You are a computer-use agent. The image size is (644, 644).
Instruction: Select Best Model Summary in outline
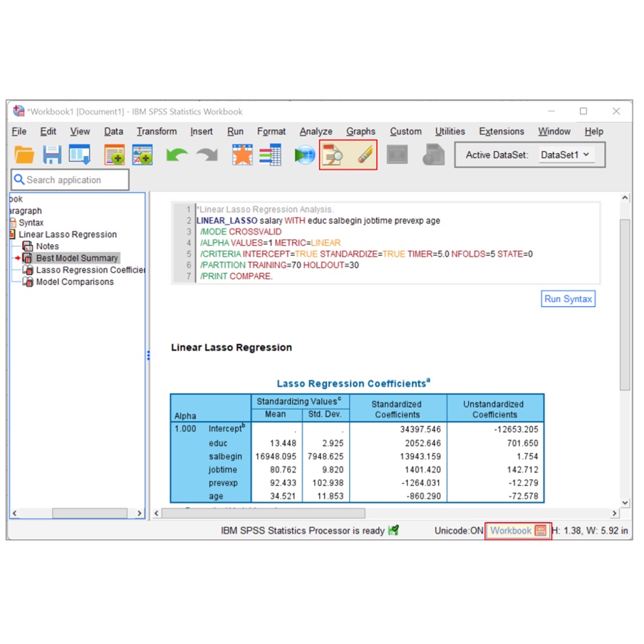click(x=77, y=258)
